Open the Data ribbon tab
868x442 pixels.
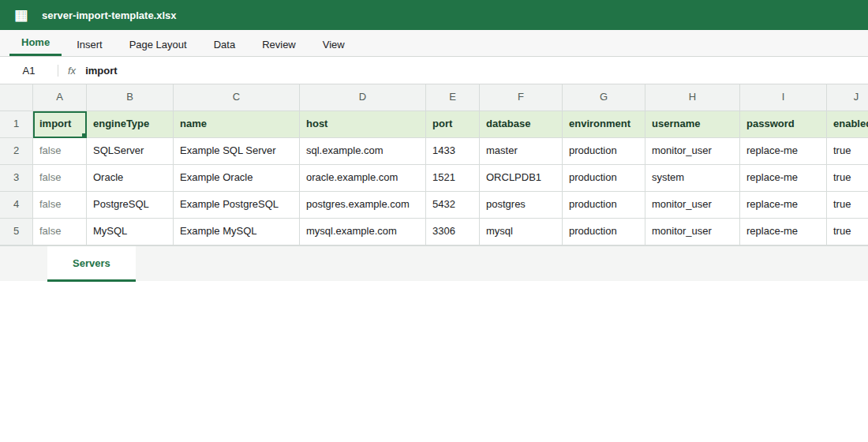(224, 45)
